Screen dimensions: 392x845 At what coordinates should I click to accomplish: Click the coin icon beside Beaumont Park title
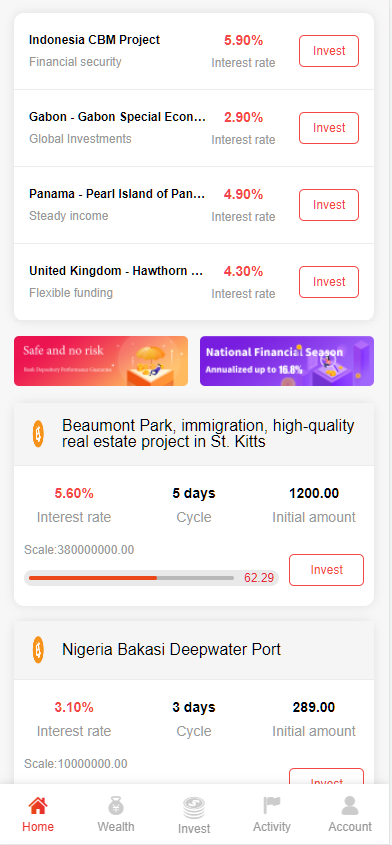[x=38, y=434]
